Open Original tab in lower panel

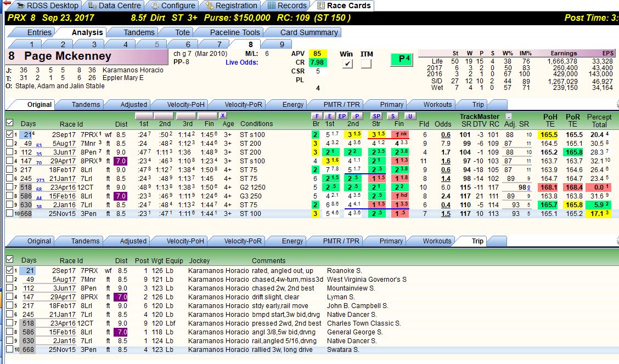[x=39, y=241]
